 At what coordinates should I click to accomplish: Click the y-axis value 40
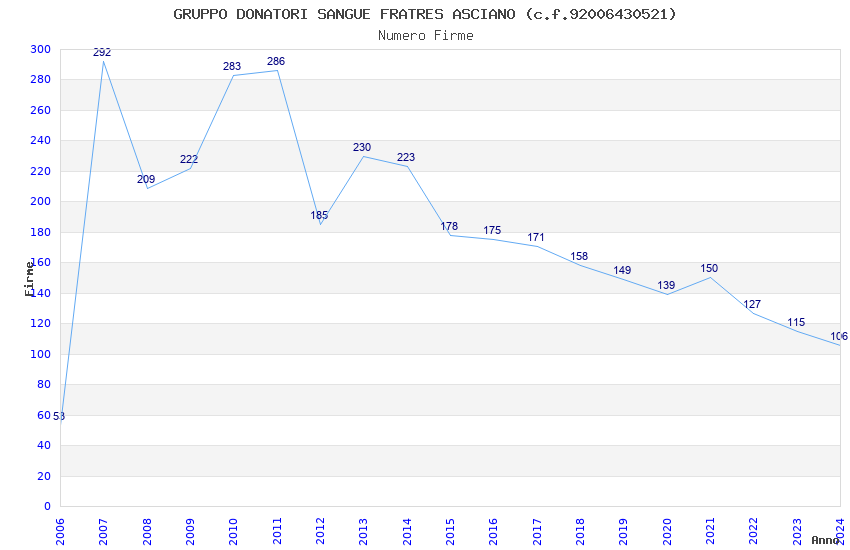click(x=44, y=445)
